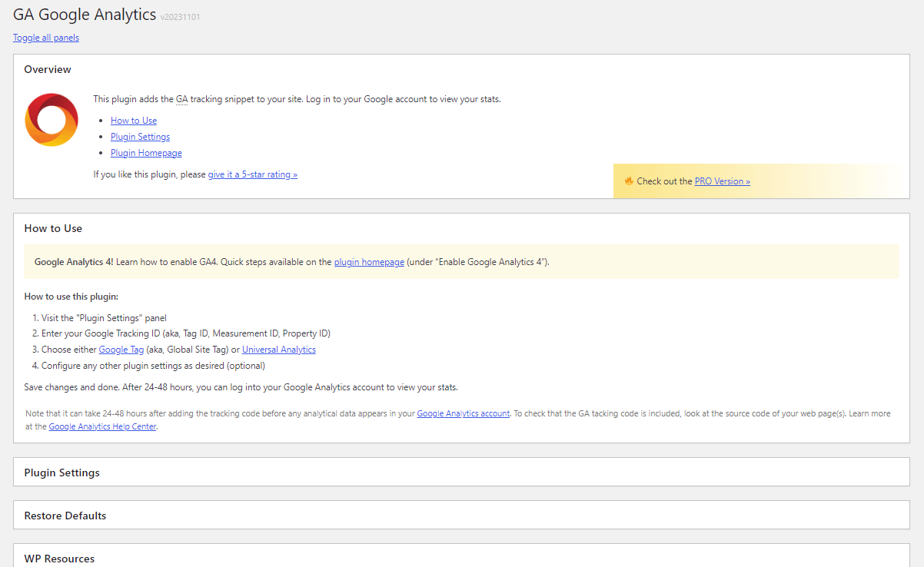The image size is (924, 567).
Task: Click step 'Configure any other plugin settings'
Action: click(153, 366)
